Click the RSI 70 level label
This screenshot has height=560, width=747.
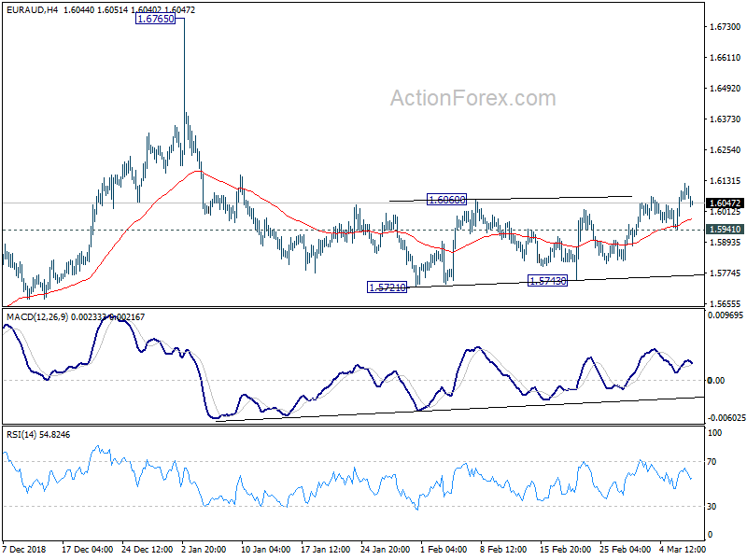point(712,462)
